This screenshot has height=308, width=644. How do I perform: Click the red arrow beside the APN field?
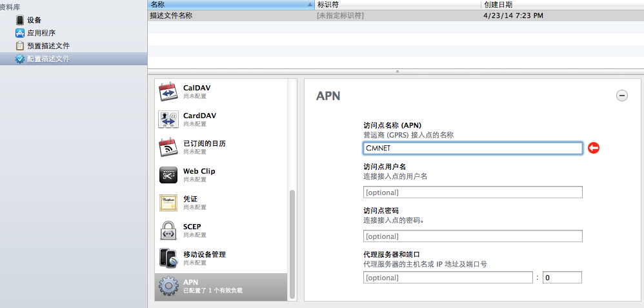[593, 148]
